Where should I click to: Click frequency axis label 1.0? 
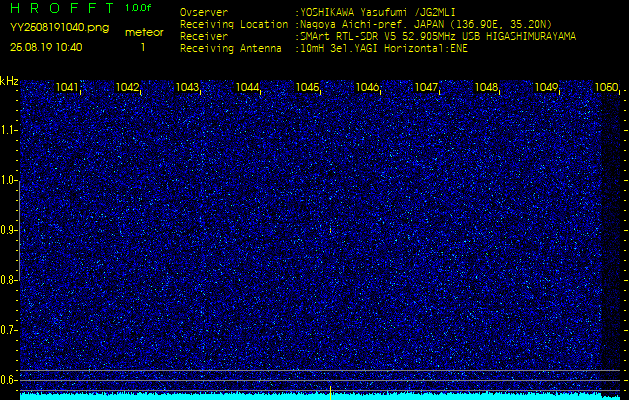click(7, 180)
